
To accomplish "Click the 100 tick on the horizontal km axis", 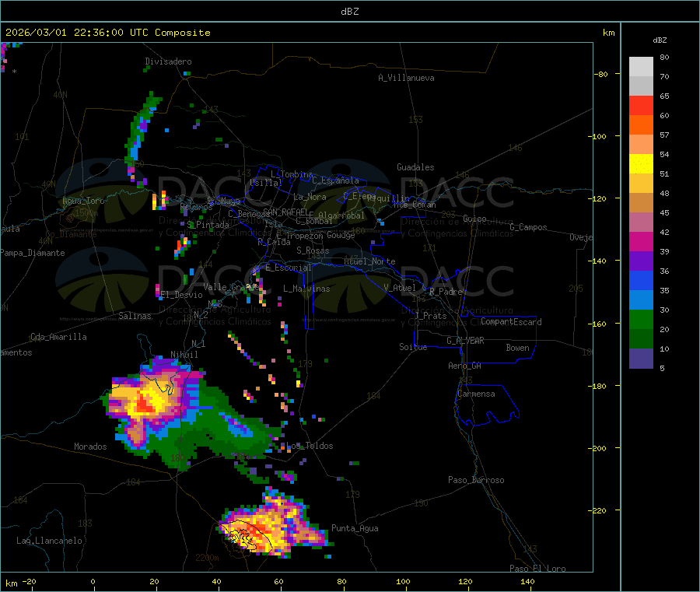I will pos(403,581).
